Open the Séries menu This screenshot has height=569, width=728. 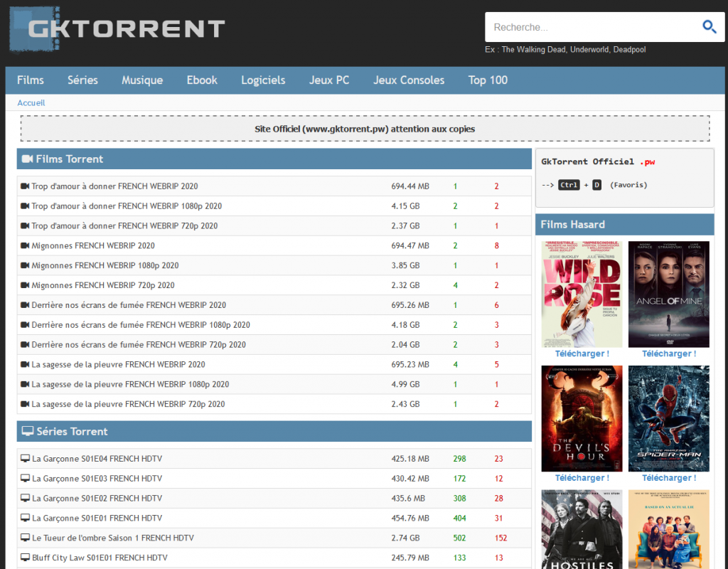(x=82, y=80)
